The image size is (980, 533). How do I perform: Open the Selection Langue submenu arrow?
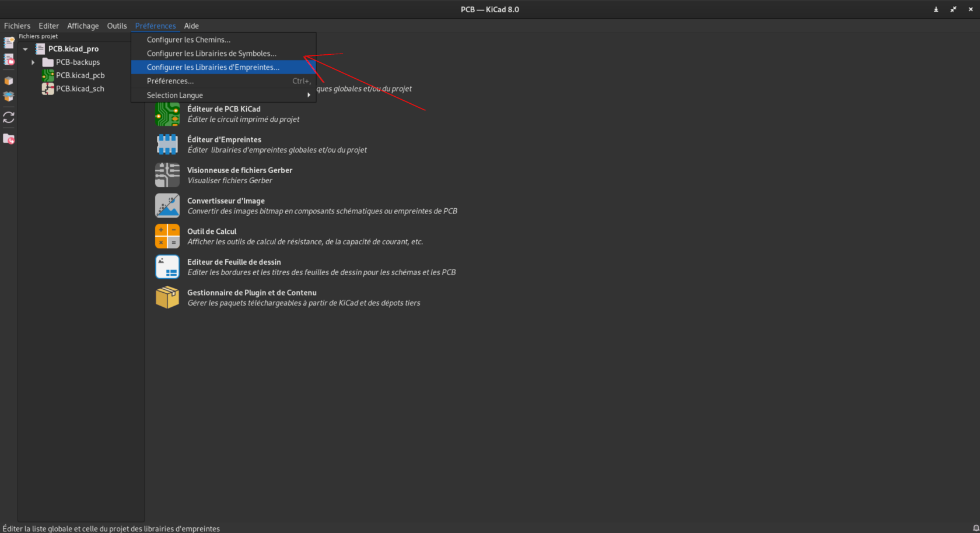[309, 95]
